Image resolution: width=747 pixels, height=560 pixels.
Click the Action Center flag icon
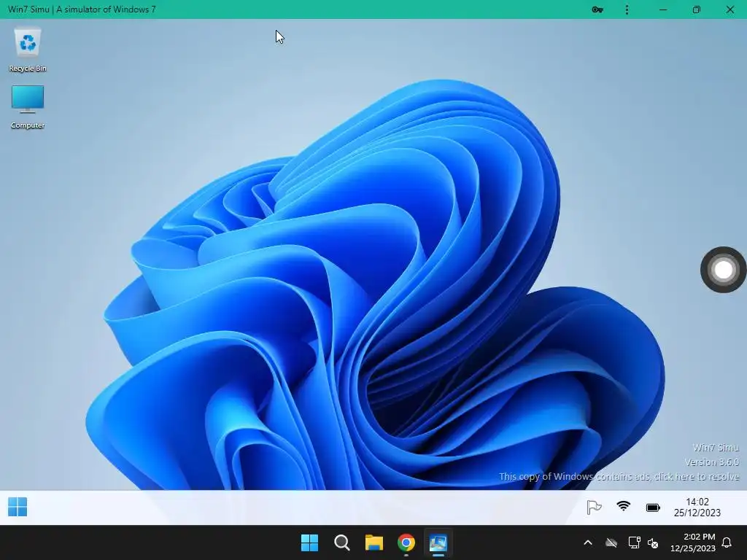pos(594,507)
